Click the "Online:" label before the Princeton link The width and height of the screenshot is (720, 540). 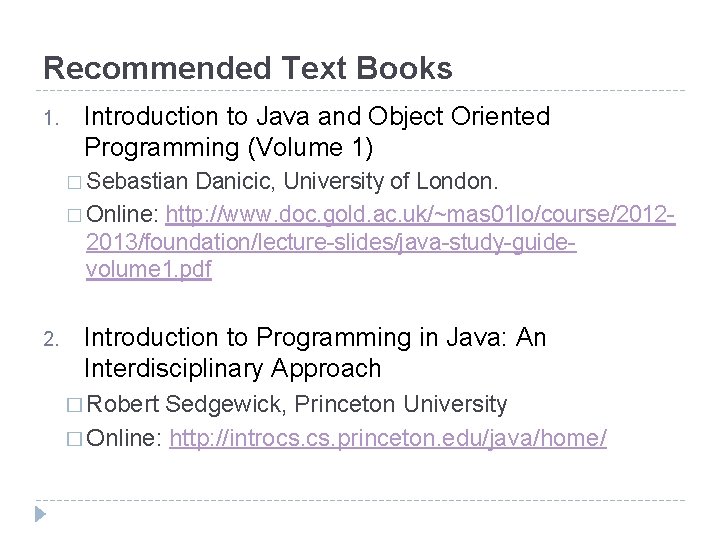[x=130, y=437]
